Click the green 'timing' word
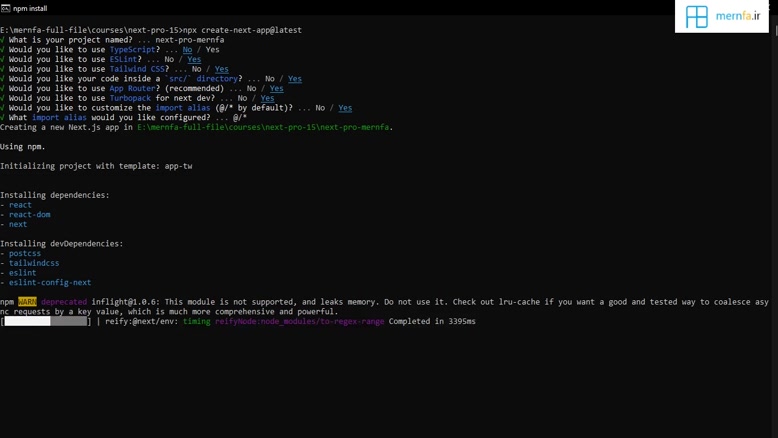This screenshot has height=438, width=778. point(196,321)
